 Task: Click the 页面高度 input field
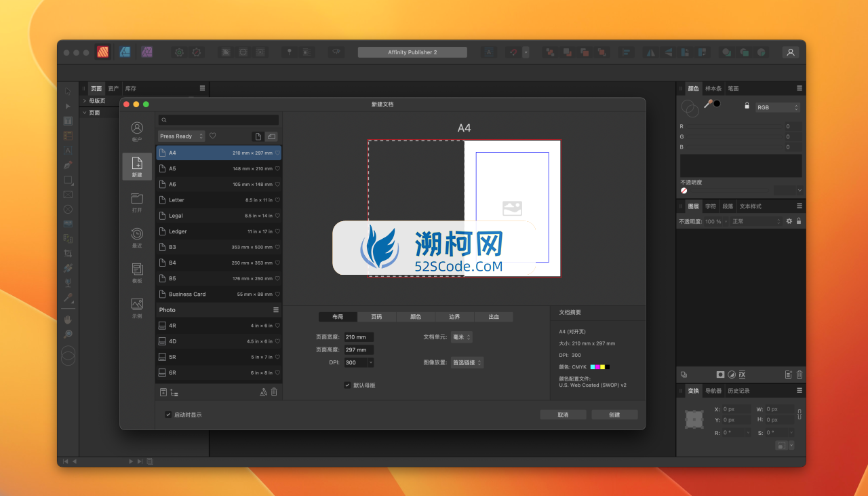359,349
